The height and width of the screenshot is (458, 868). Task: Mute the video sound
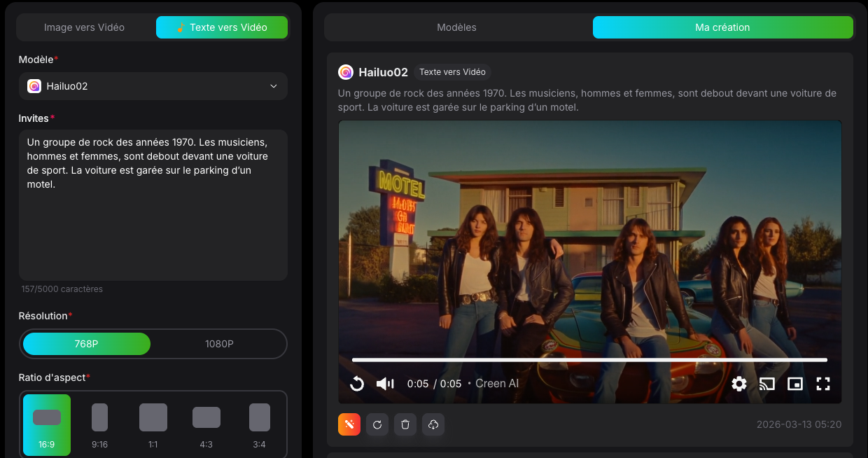click(385, 384)
